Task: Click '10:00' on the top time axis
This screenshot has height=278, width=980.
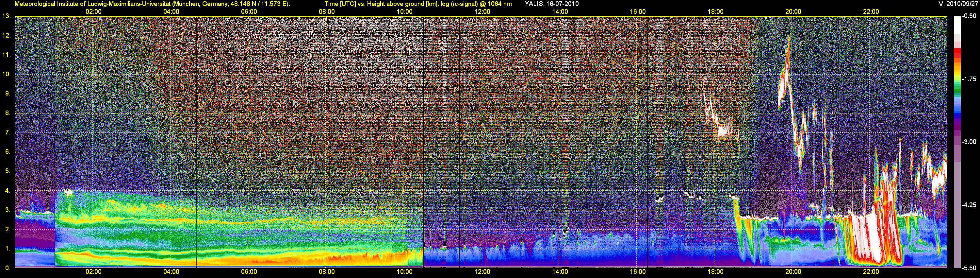Action: pos(404,12)
